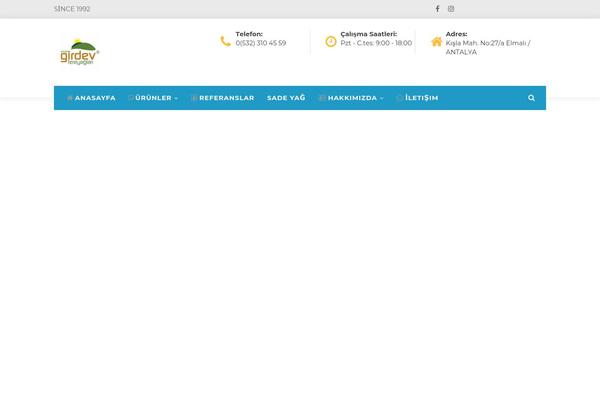Image resolution: width=600 pixels, height=400 pixels.
Task: Click the Adres: label
Action: coord(457,34)
